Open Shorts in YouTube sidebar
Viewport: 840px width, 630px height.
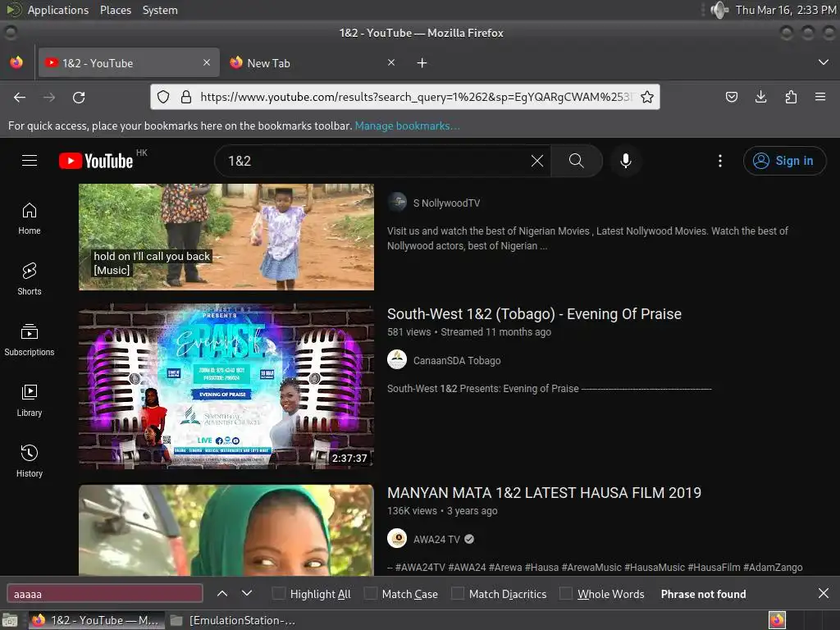(x=30, y=280)
